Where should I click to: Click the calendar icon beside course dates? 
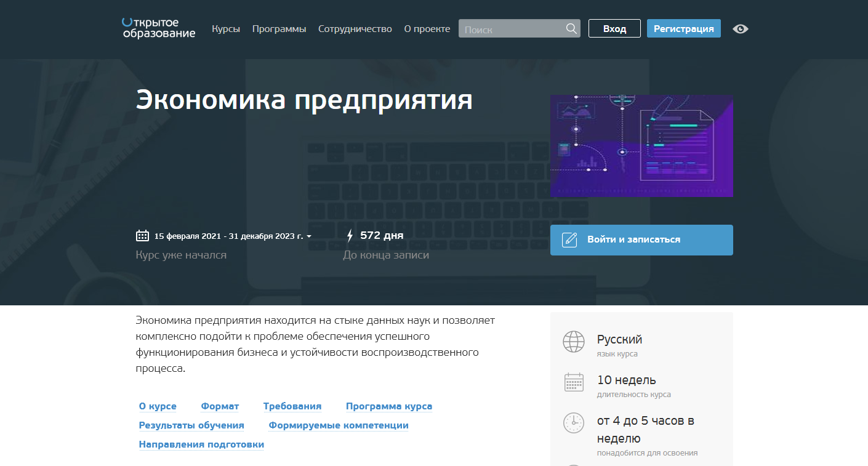142,235
